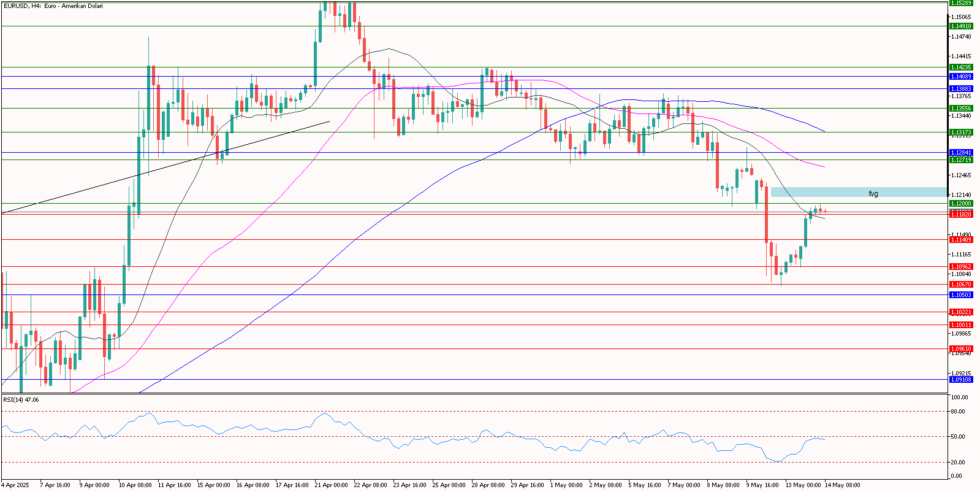The image size is (980, 492).
Task: Select the 1.13556 green price level label
Action: click(961, 109)
